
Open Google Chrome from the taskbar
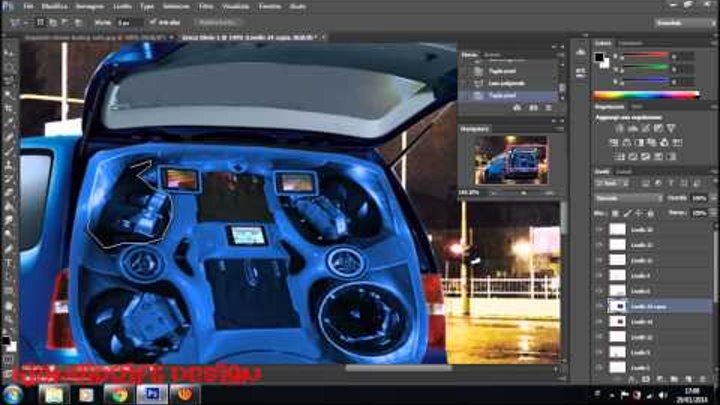[x=119, y=395]
